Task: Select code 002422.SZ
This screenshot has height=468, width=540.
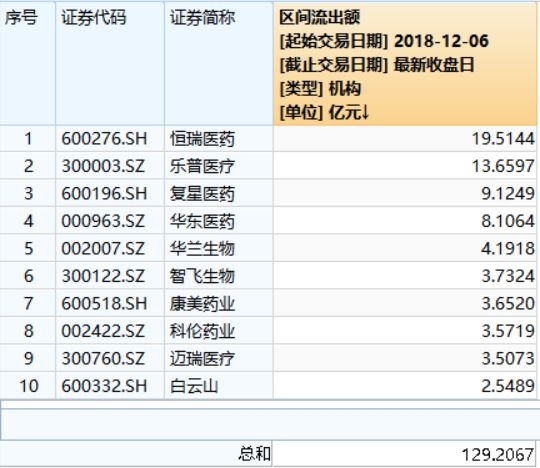Action: (x=103, y=332)
